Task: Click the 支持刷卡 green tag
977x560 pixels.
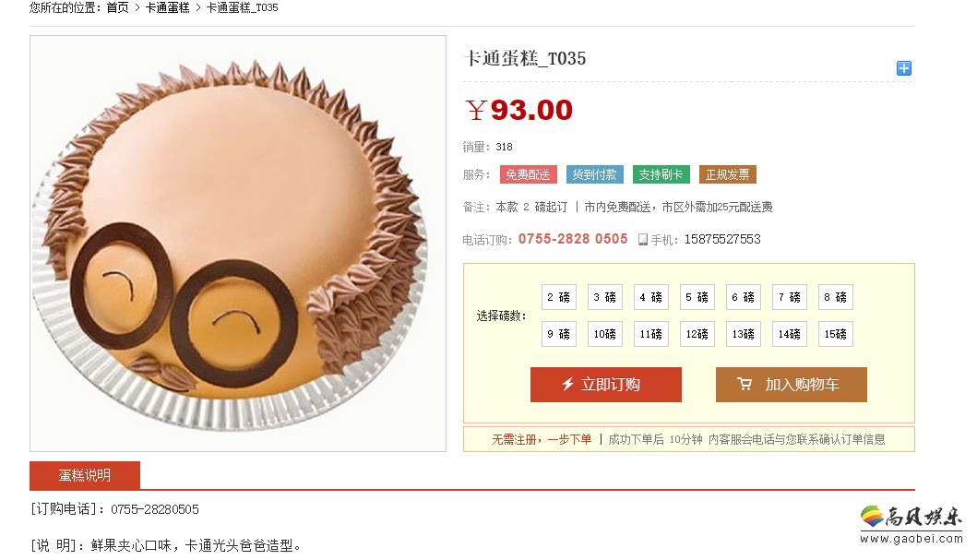Action: tap(661, 174)
